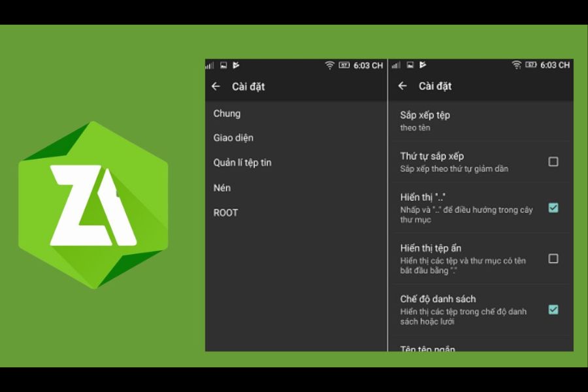Open the Nén settings category
The image size is (588, 392).
pos(296,188)
